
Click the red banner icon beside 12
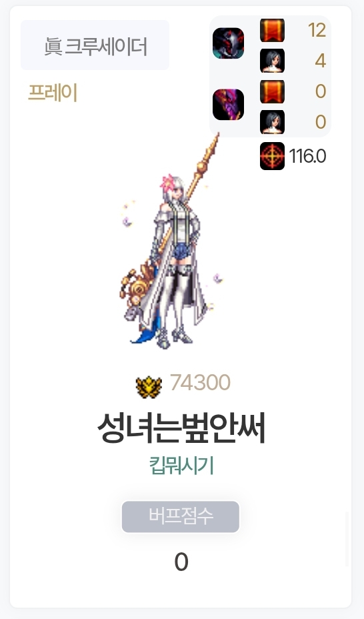pos(272,30)
